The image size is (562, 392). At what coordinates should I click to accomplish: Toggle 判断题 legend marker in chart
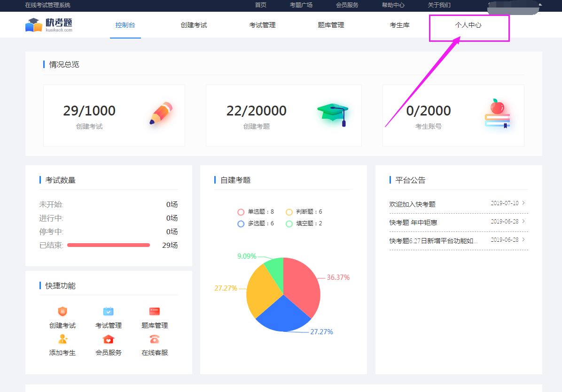pyautogui.click(x=289, y=212)
